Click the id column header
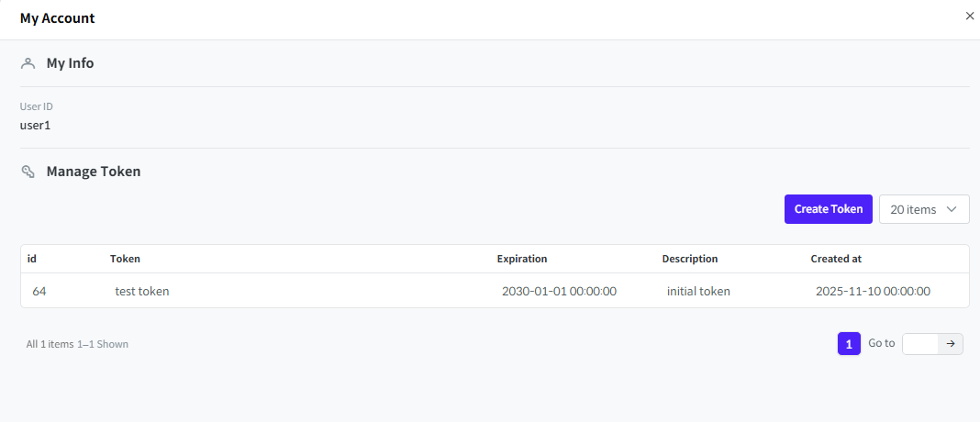 click(32, 259)
